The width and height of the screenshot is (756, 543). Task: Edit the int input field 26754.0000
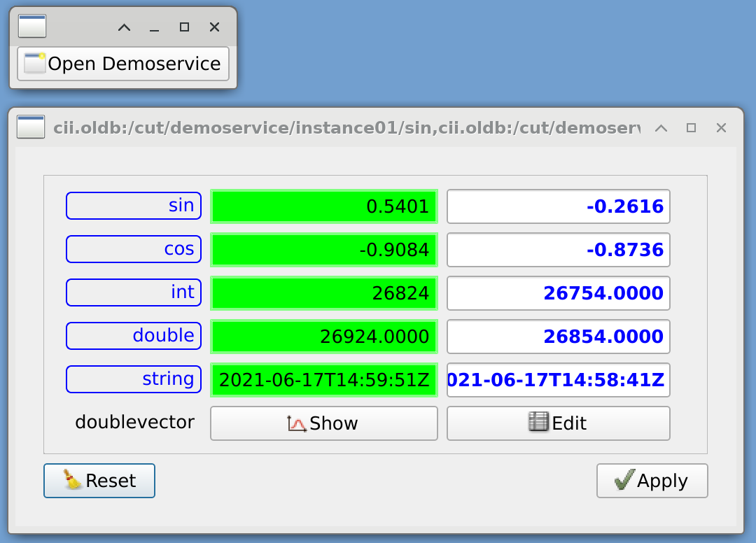pos(558,293)
